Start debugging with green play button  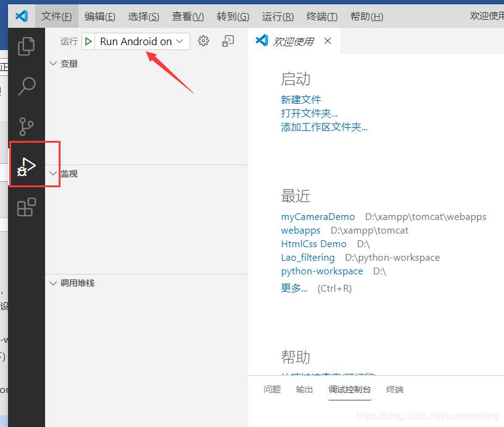coord(88,41)
